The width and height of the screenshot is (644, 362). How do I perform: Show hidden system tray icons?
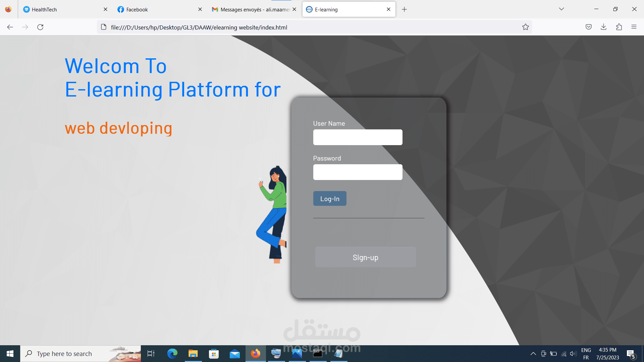(533, 353)
